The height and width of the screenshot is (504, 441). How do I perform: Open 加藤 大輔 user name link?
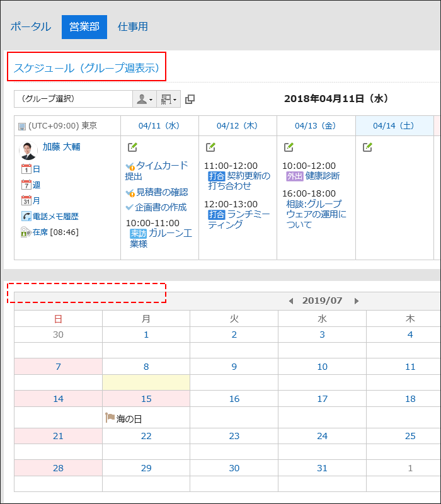tap(62, 147)
